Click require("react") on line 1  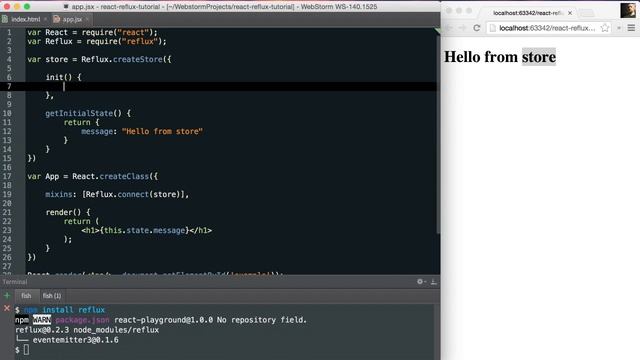pos(117,32)
